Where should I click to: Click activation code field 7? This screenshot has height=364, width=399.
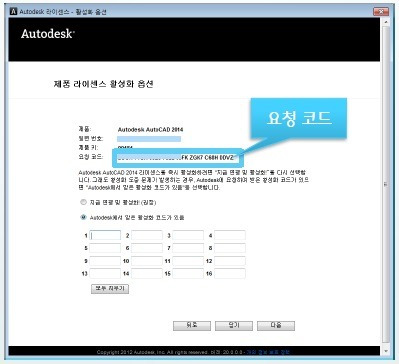[x=188, y=248]
